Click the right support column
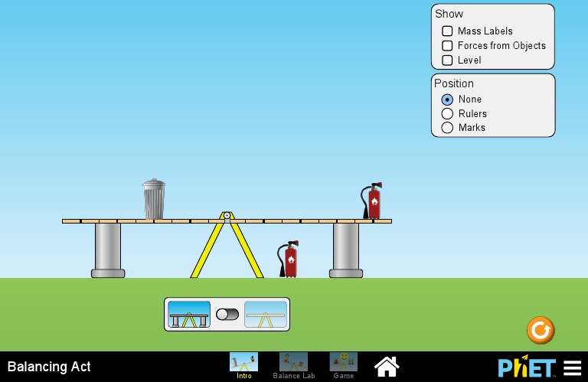 [346, 250]
